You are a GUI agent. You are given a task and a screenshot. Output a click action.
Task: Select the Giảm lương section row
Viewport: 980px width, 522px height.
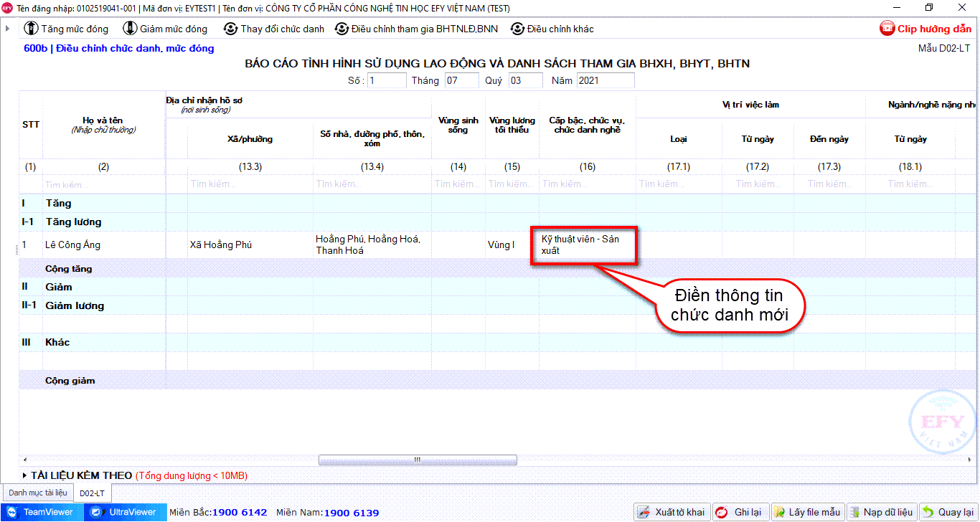point(499,305)
